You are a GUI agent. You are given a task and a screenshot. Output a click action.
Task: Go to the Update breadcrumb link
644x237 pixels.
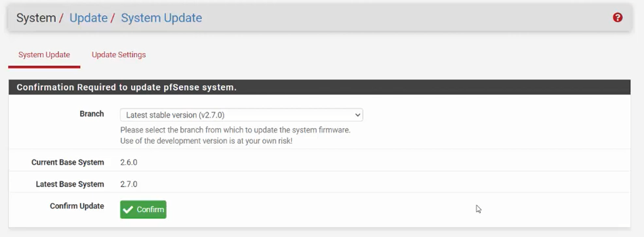(89, 18)
